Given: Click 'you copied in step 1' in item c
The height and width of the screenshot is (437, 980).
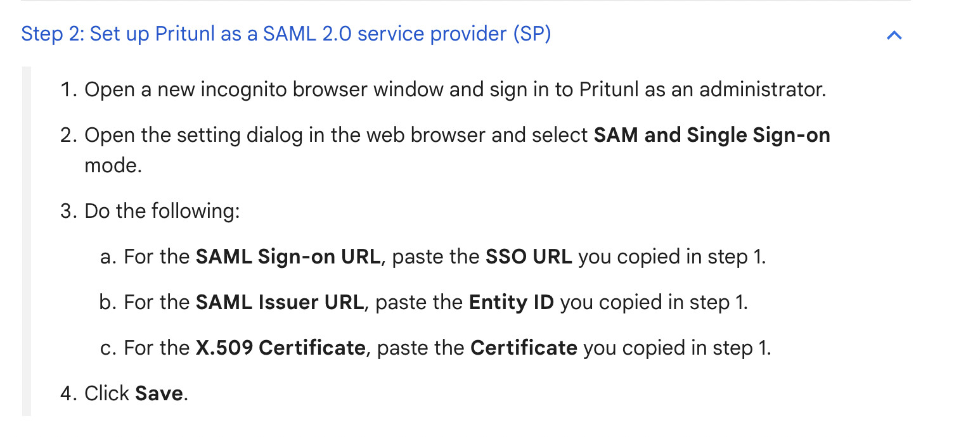Looking at the screenshot, I should click(677, 348).
